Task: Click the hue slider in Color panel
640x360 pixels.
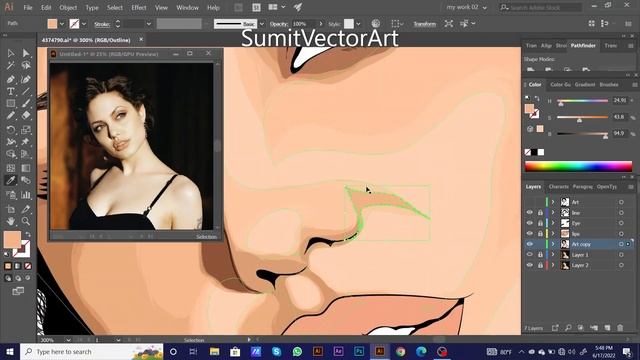Action: [x=582, y=100]
